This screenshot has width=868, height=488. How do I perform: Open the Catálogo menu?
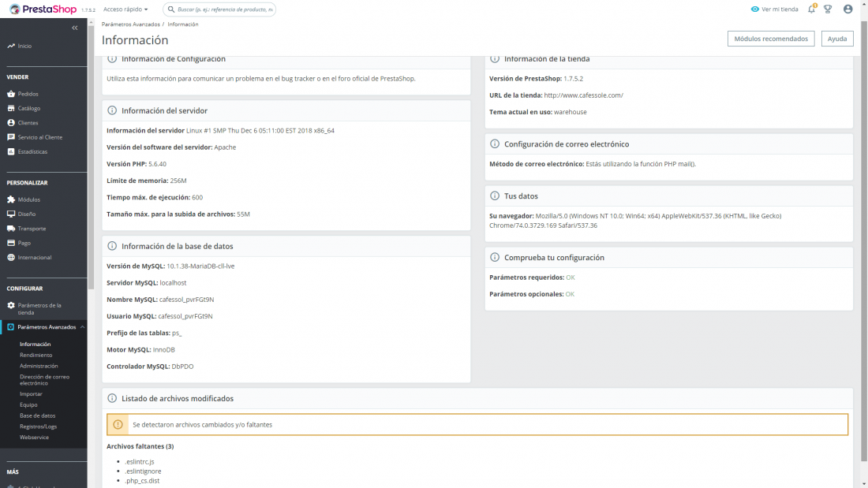click(28, 109)
